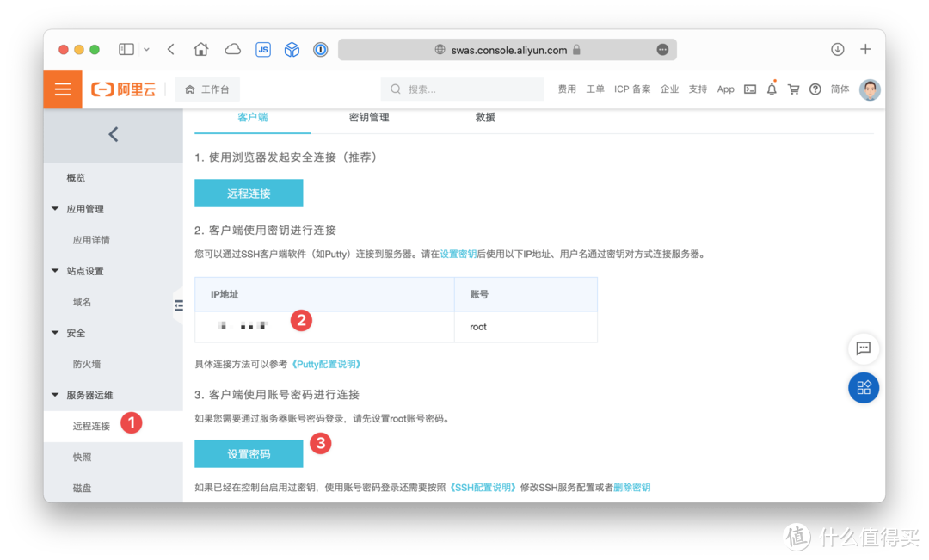Click the 搜索 search field
Screen dimensions: 929x560
[x=462, y=89]
